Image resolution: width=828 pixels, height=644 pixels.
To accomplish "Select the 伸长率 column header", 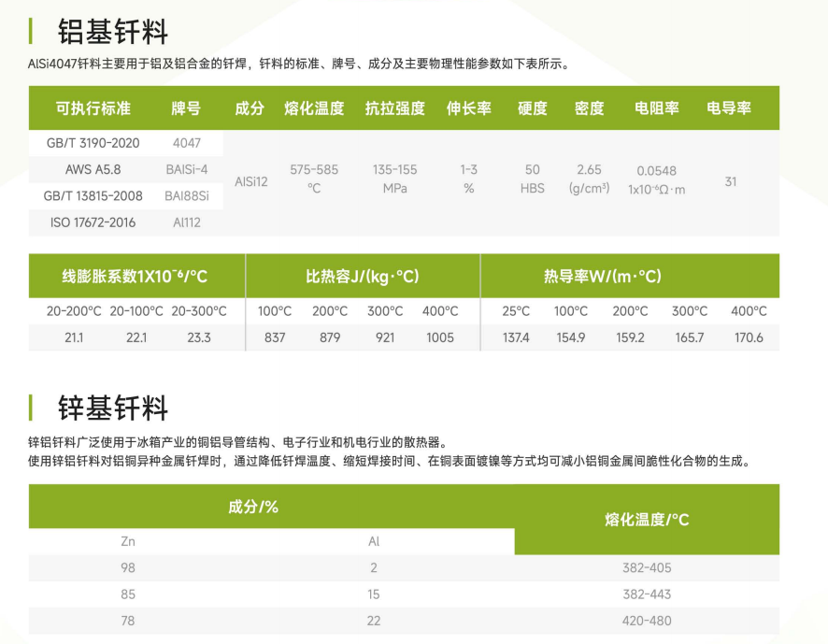I will point(468,108).
